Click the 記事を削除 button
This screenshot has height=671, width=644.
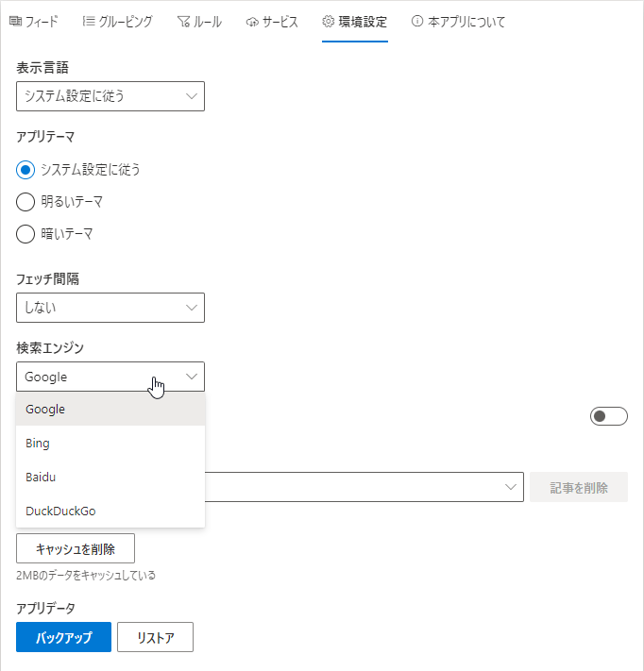pyautogui.click(x=579, y=487)
